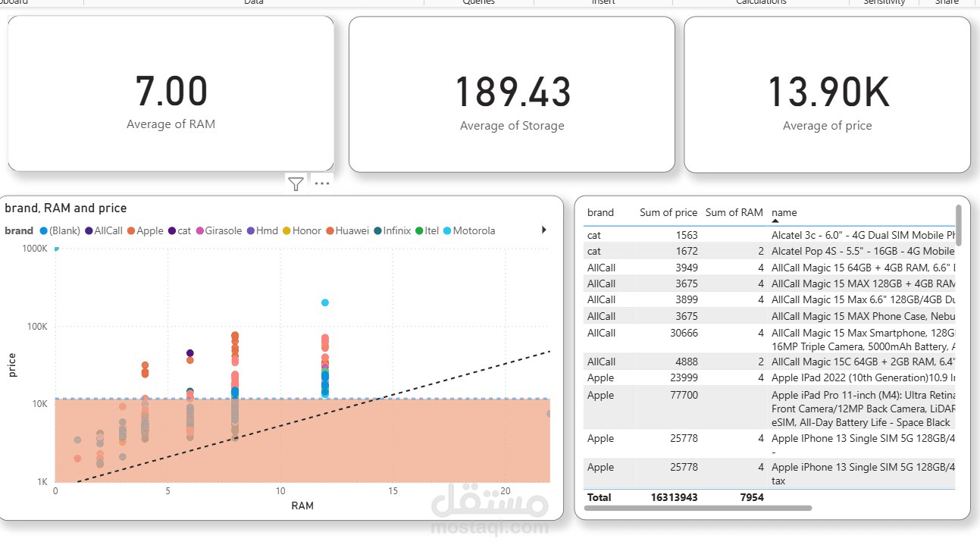Select the Average of RAM card

click(171, 94)
